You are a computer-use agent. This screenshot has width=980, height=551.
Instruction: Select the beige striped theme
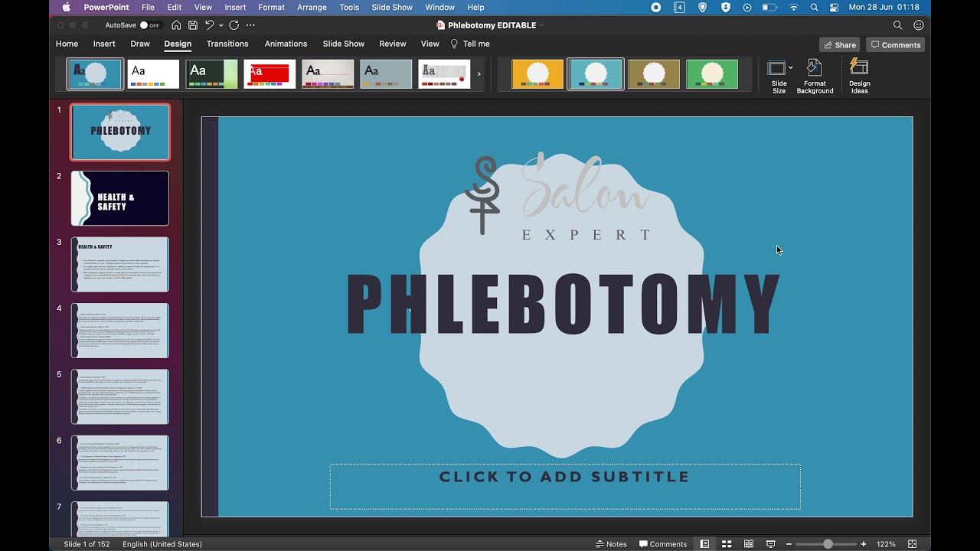(x=328, y=74)
